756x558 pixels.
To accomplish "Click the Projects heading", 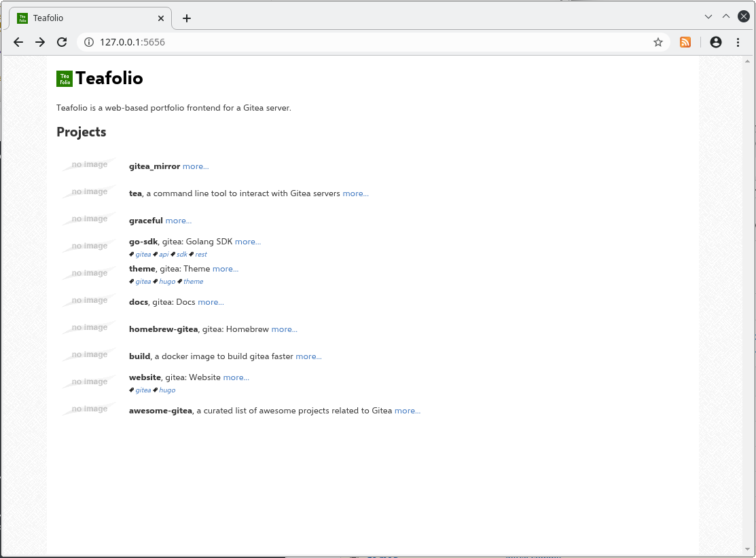I will pos(81,132).
